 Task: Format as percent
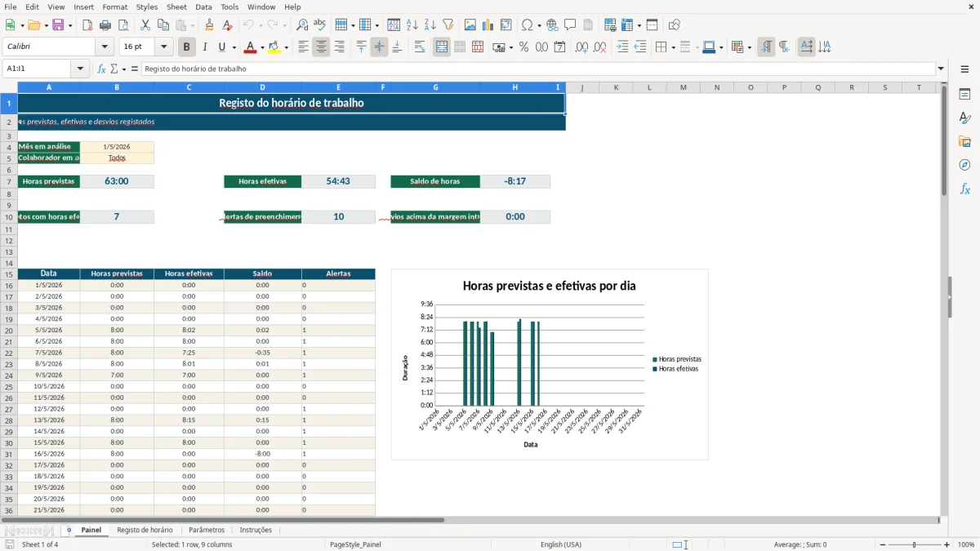click(524, 47)
